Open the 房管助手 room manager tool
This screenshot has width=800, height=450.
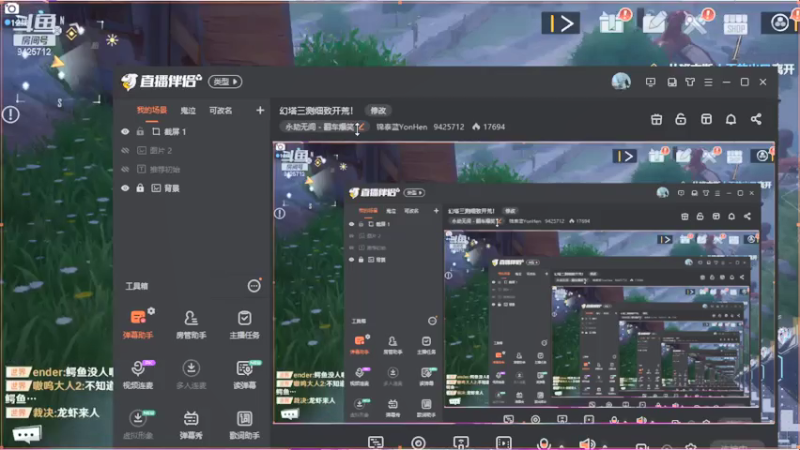tap(191, 324)
